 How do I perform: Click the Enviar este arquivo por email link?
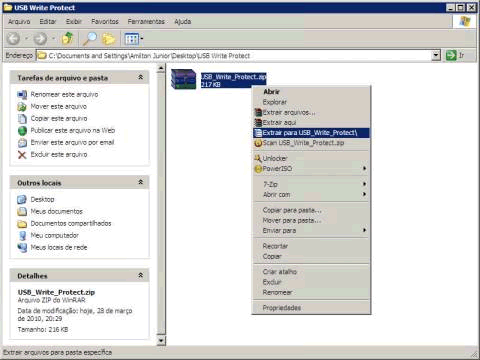pyautogui.click(x=72, y=143)
